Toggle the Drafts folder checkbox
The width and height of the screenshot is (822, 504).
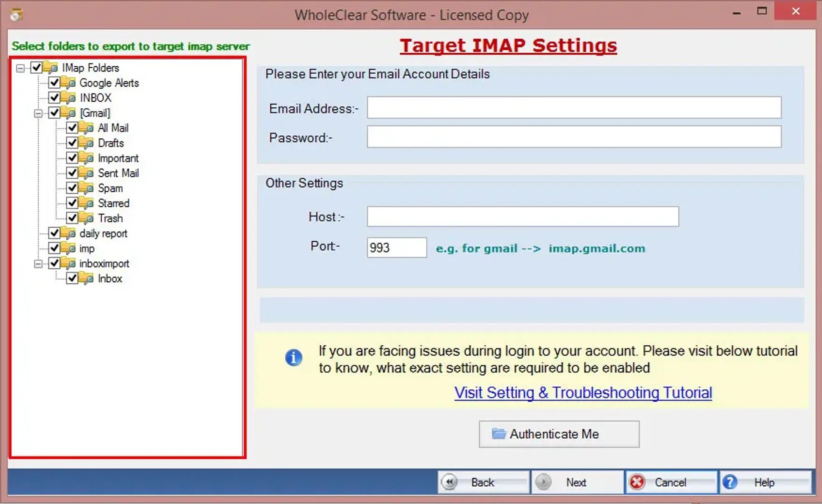[72, 143]
